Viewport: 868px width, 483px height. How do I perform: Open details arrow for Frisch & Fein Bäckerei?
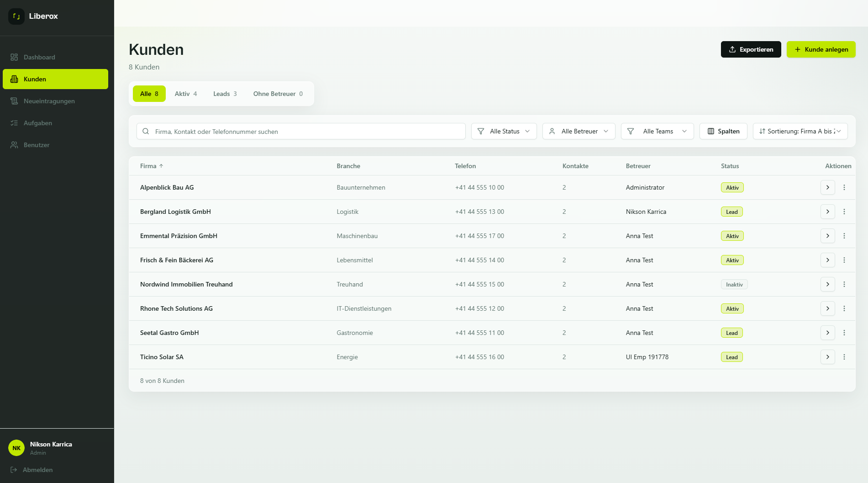[827, 260]
